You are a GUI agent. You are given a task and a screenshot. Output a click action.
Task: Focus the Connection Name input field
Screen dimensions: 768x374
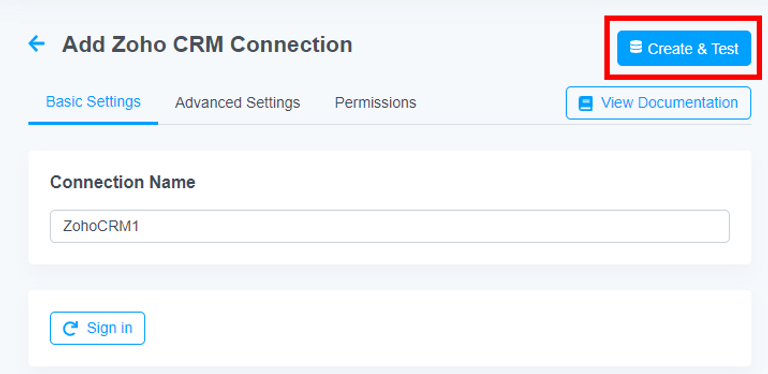390,226
